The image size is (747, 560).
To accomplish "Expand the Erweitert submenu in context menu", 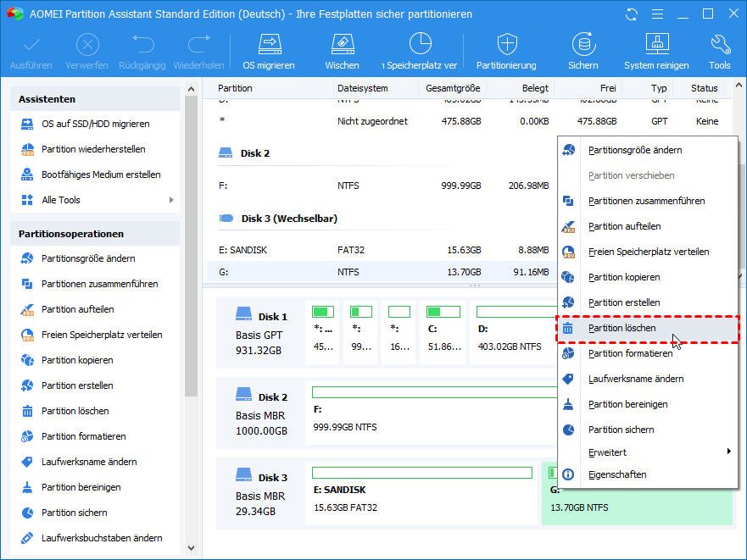I will (727, 452).
